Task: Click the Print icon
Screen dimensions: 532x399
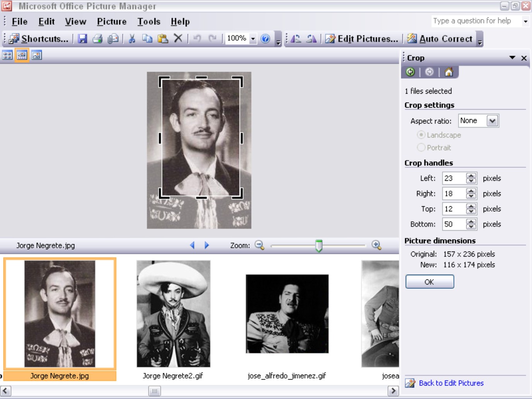Action: pos(98,39)
